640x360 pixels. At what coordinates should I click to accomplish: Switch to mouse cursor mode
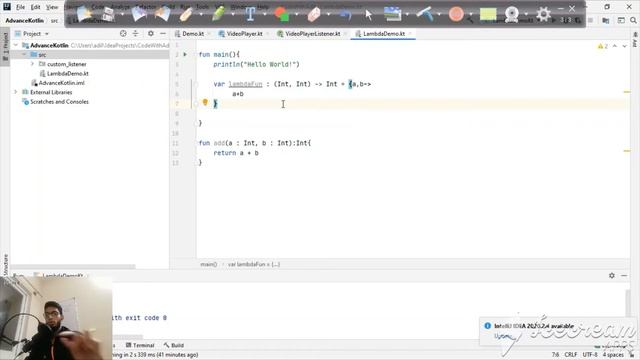pyautogui.click(x=369, y=15)
